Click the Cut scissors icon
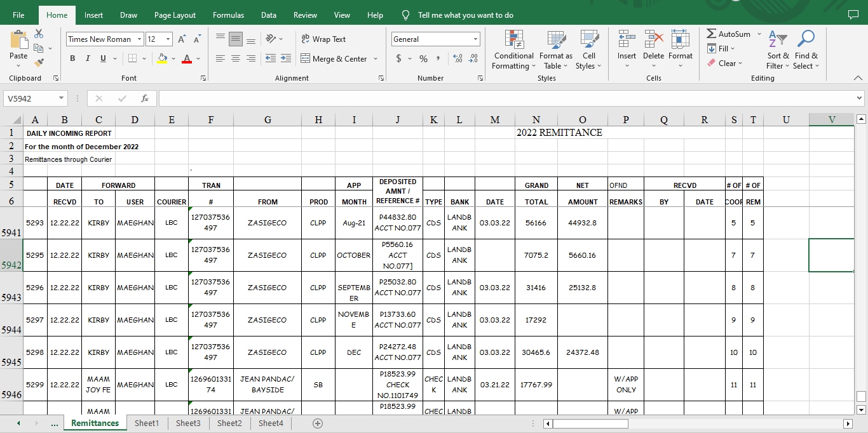 pos(39,33)
